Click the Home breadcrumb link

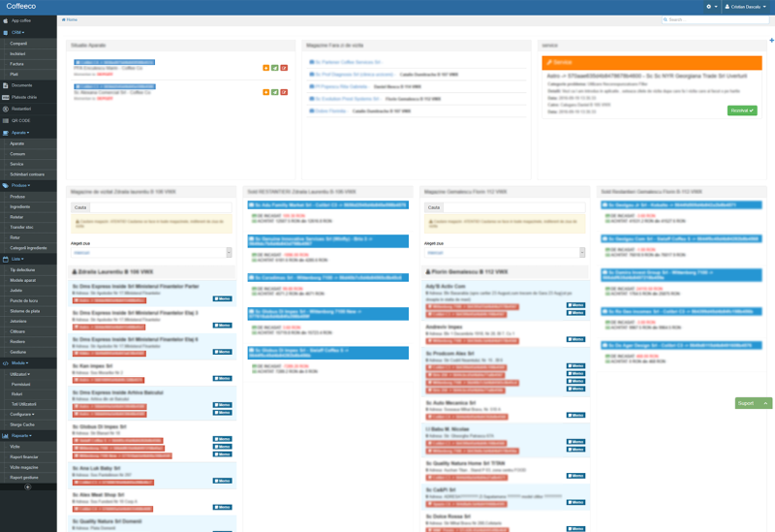coord(72,19)
